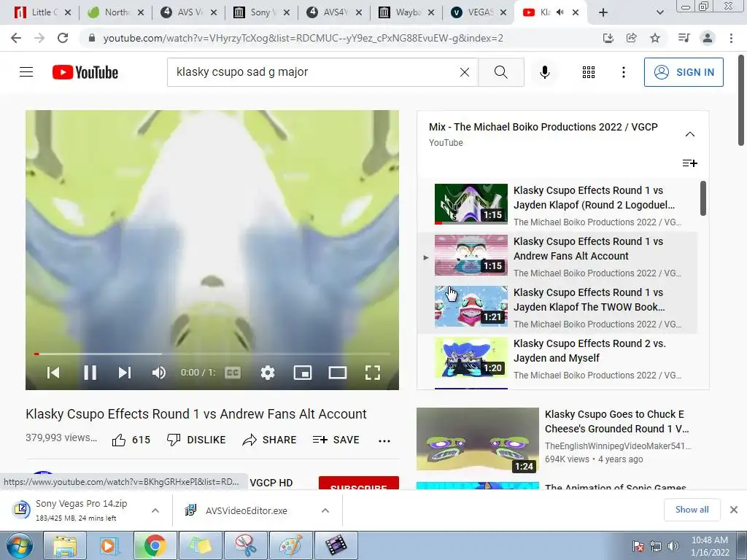Open the Chrome three-dot menu

coord(731,38)
